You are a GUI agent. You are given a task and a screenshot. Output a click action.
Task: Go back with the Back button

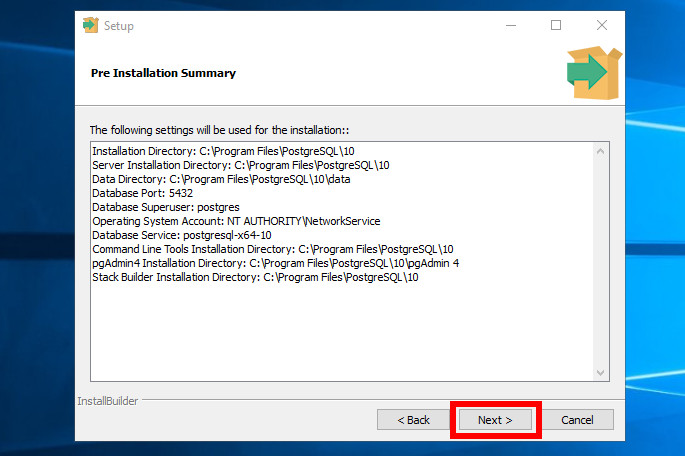pyautogui.click(x=413, y=420)
